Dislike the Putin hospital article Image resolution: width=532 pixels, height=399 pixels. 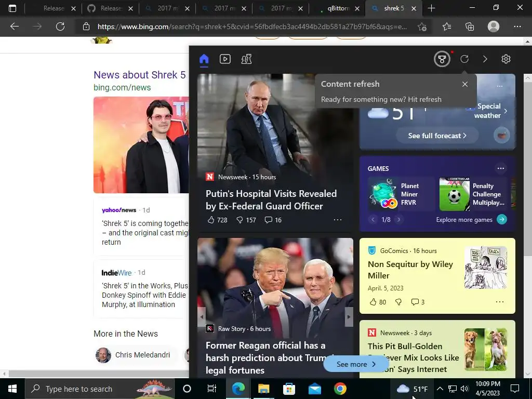[x=246, y=220]
